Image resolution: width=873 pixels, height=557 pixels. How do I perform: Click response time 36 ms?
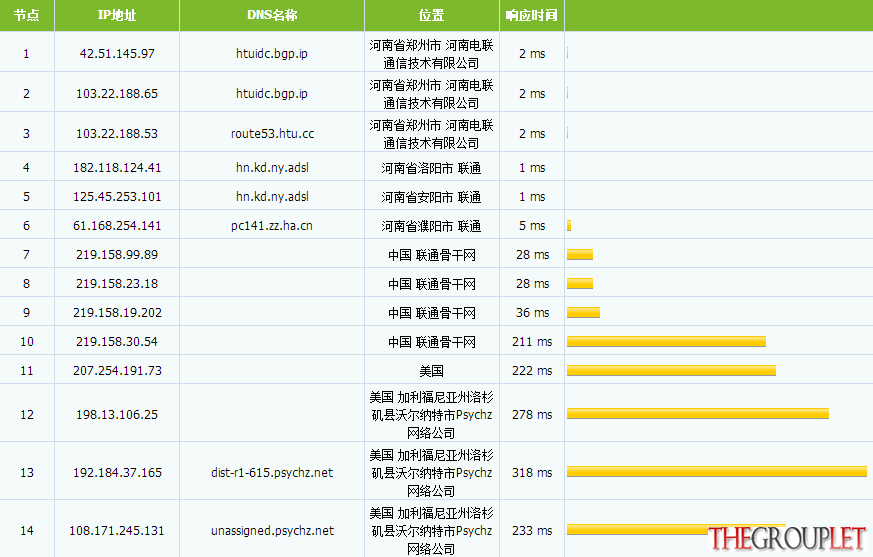[532, 312]
